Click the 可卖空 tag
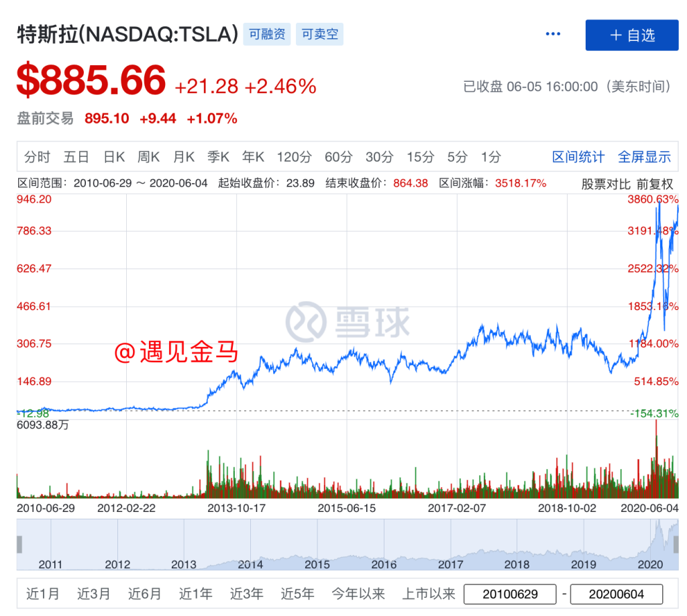This screenshot has width=687, height=616. (x=320, y=34)
